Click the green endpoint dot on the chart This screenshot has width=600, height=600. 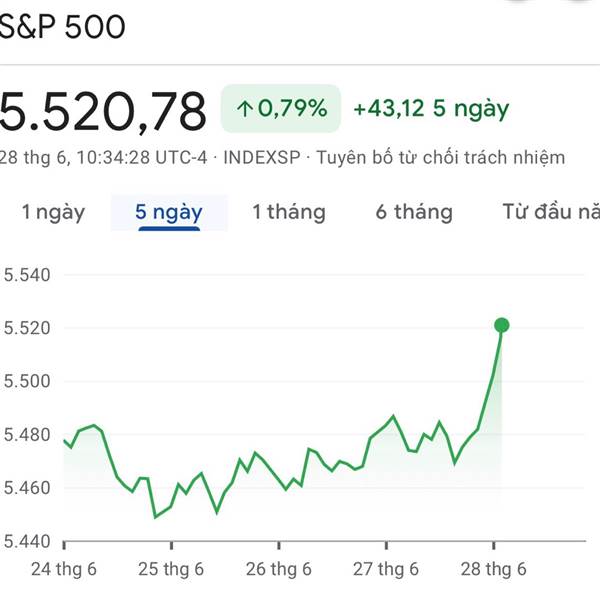pyautogui.click(x=501, y=325)
